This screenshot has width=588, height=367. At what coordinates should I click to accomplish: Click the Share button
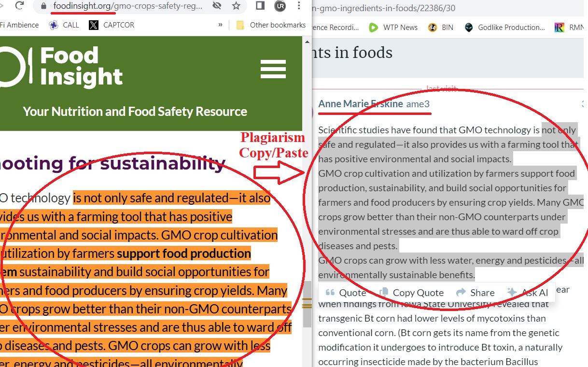[475, 293]
